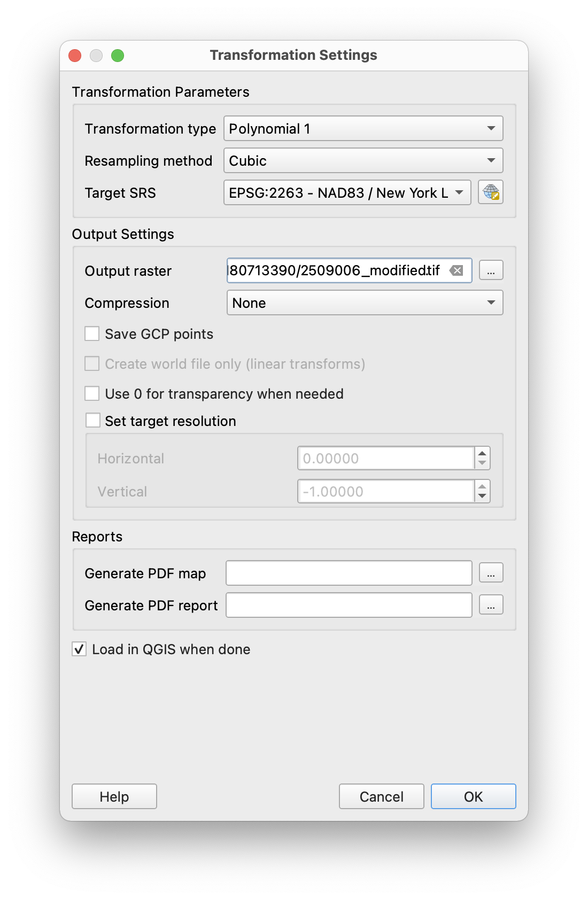Close the Transformation Settings window
588x900 pixels.
coord(75,56)
